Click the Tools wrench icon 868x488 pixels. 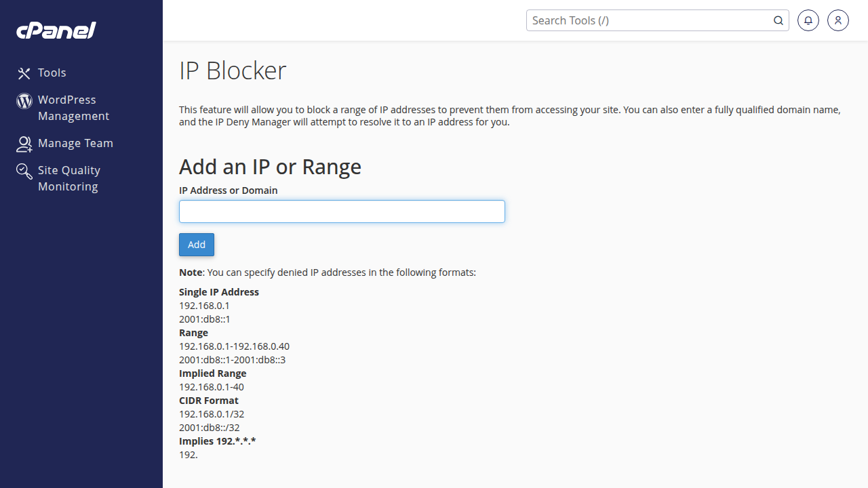click(24, 73)
